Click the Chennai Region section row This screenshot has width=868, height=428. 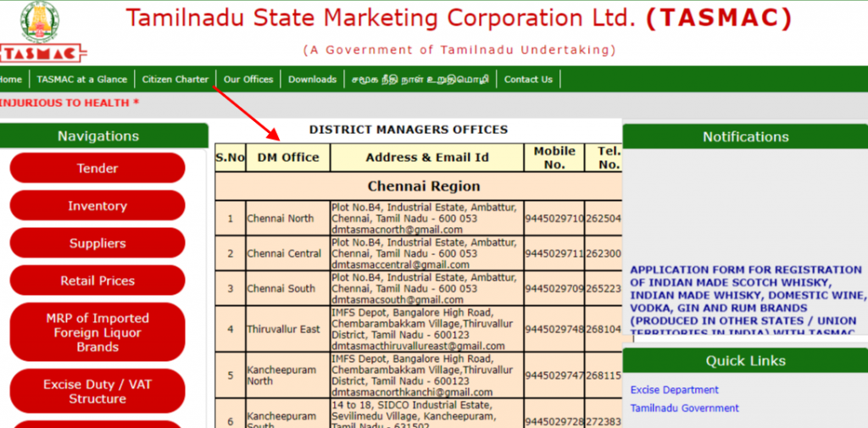[419, 186]
